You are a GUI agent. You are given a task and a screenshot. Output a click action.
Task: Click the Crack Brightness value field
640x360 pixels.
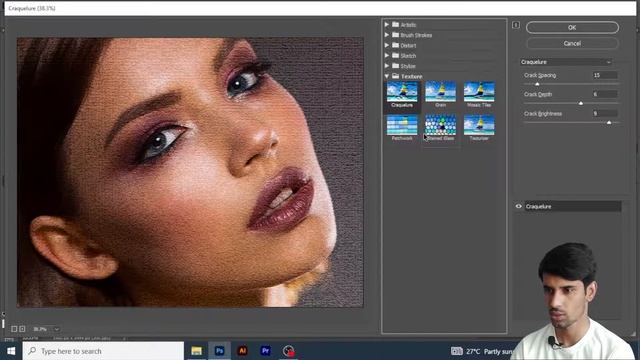point(605,113)
